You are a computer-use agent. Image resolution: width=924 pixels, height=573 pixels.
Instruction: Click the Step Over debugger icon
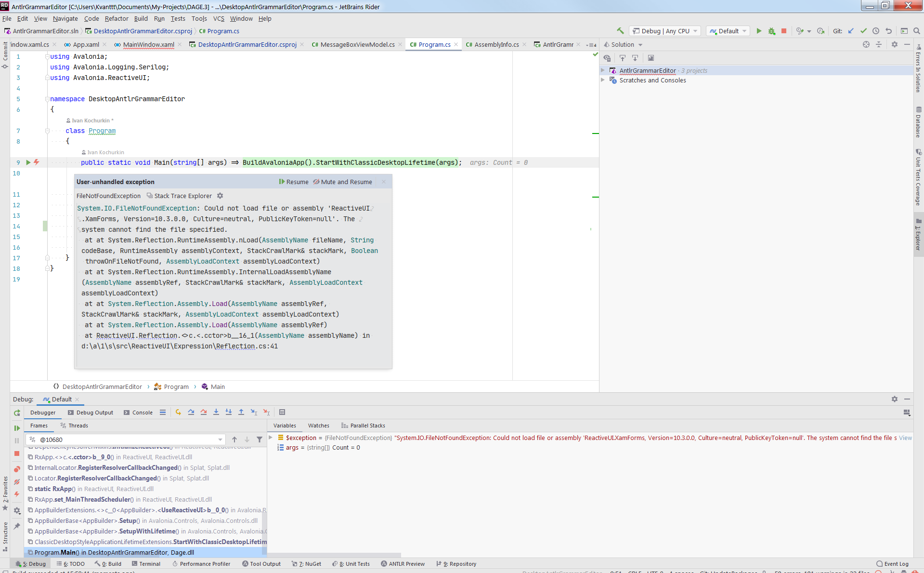tap(191, 413)
